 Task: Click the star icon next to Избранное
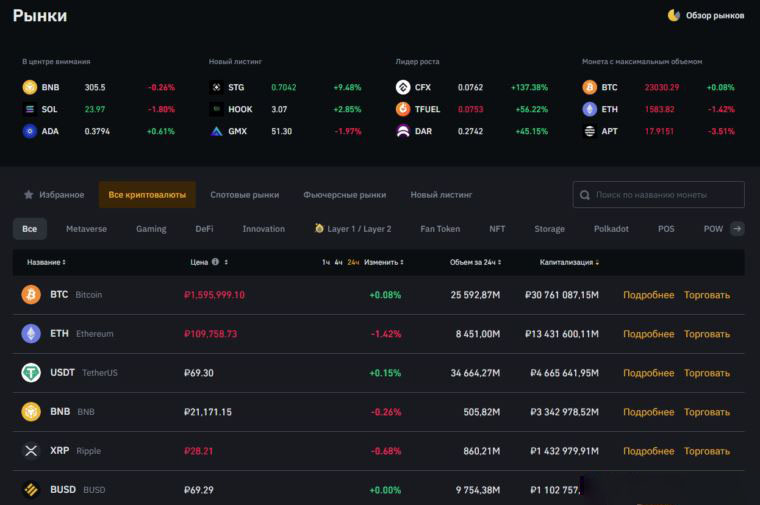point(29,194)
